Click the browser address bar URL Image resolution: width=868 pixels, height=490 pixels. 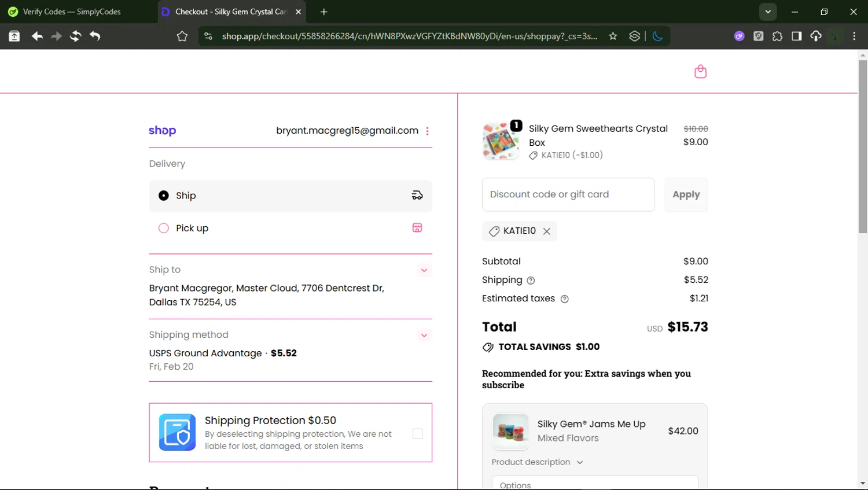[x=410, y=36]
